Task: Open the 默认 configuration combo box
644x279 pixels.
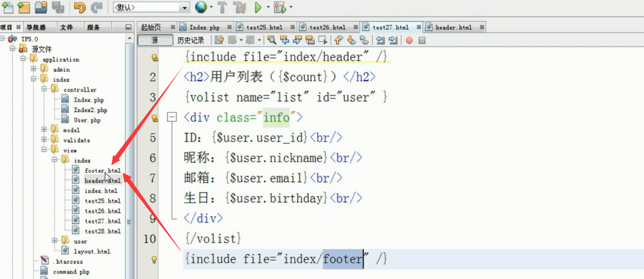Action: click(x=151, y=7)
